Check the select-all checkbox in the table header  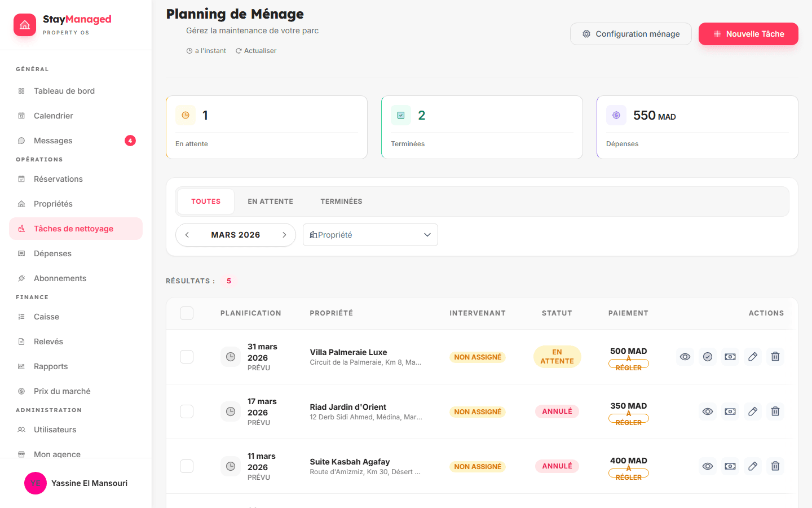[187, 313]
